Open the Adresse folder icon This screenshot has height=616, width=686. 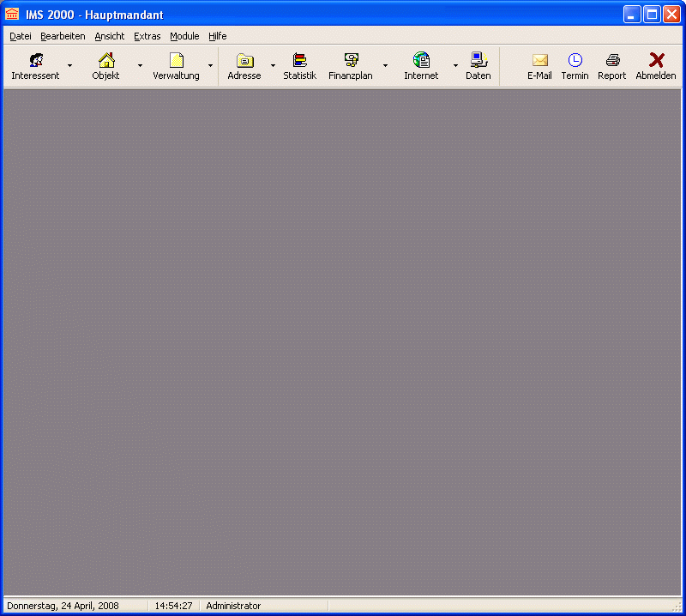[x=244, y=60]
